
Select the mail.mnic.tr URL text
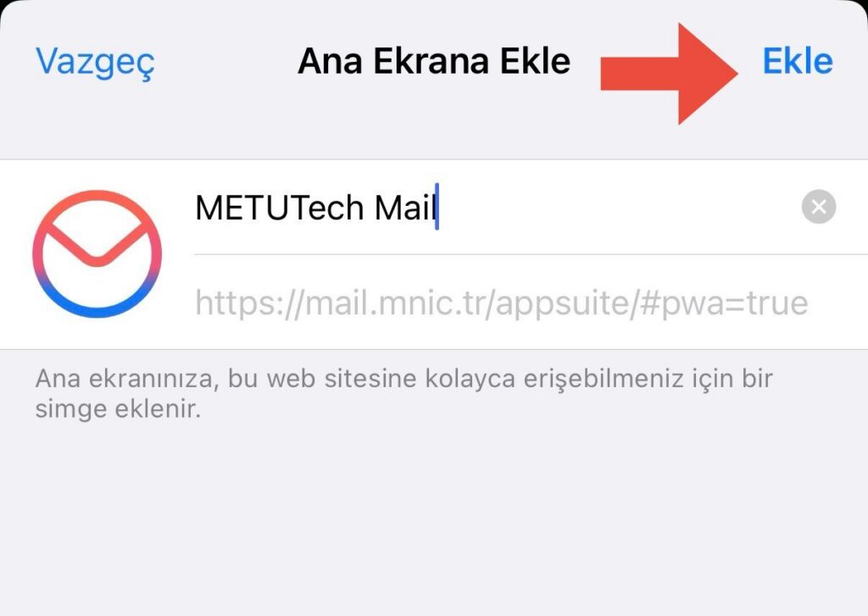pyautogui.click(x=502, y=302)
